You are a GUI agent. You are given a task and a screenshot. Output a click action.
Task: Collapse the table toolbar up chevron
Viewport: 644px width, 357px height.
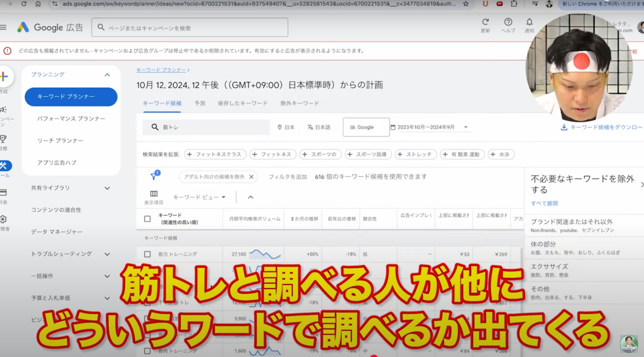pyautogui.click(x=250, y=197)
